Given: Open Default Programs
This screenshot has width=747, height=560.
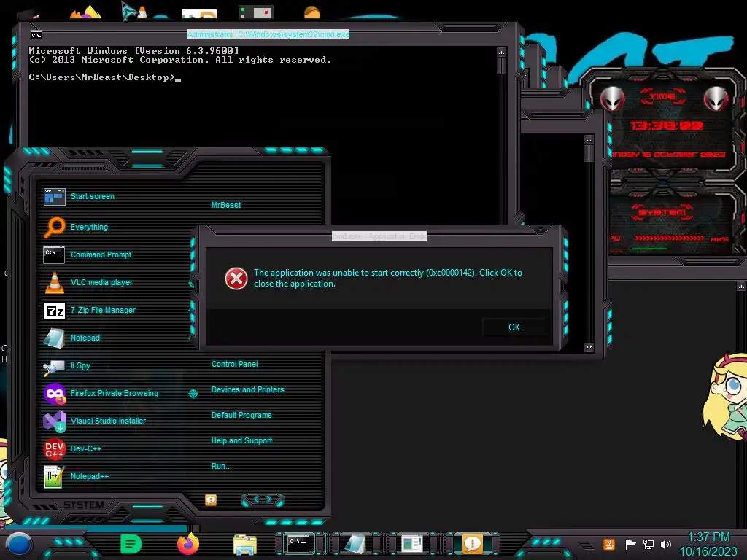Looking at the screenshot, I should pos(241,415).
